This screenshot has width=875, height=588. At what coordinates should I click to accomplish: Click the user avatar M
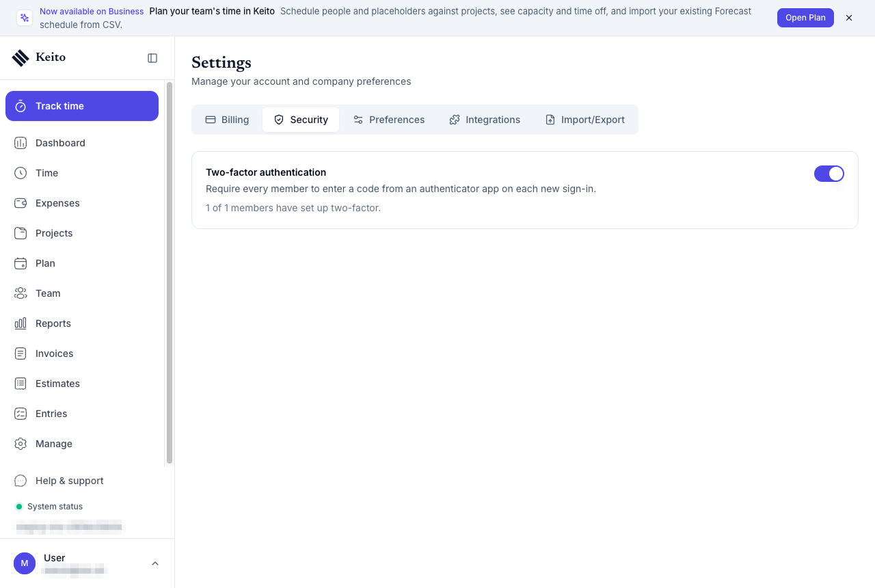25,563
